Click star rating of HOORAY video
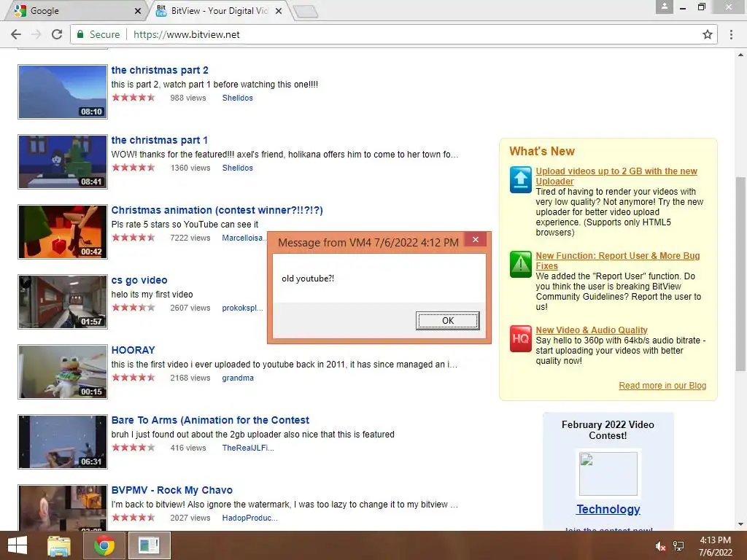 click(x=133, y=378)
